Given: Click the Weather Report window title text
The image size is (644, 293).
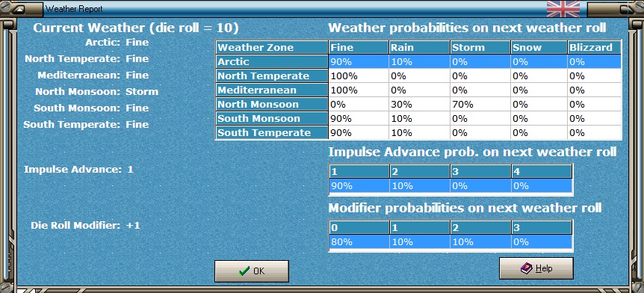Looking at the screenshot, I should pyautogui.click(x=74, y=9).
